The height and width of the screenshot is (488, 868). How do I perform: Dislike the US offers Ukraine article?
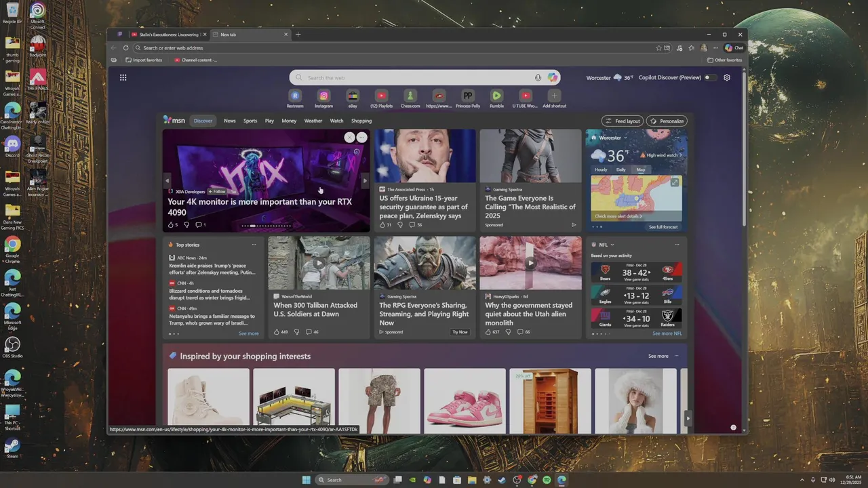(399, 225)
